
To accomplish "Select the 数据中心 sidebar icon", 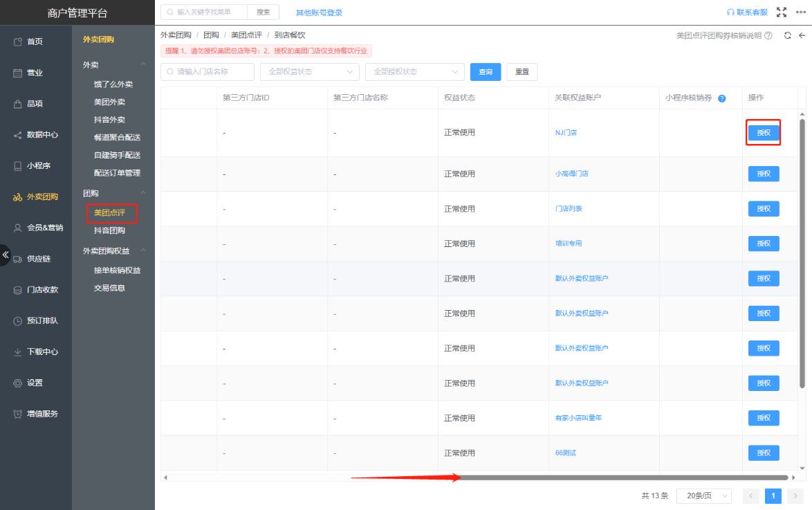I will 17,134.
